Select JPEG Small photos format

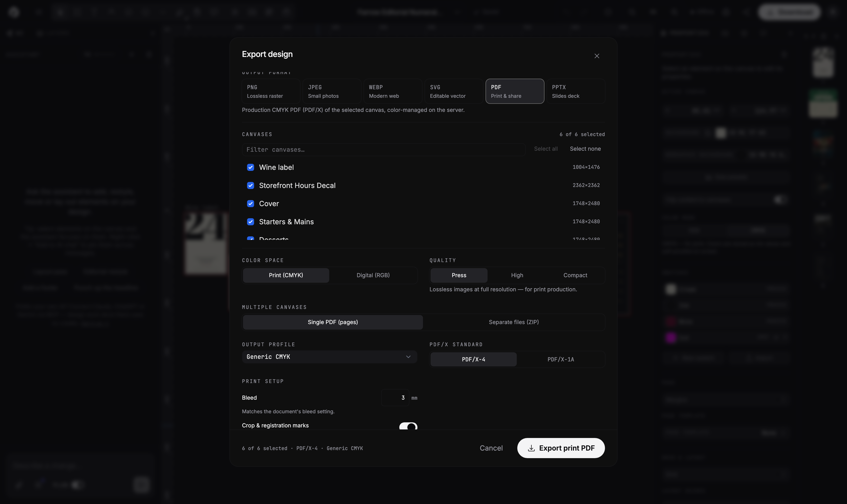[x=331, y=91]
